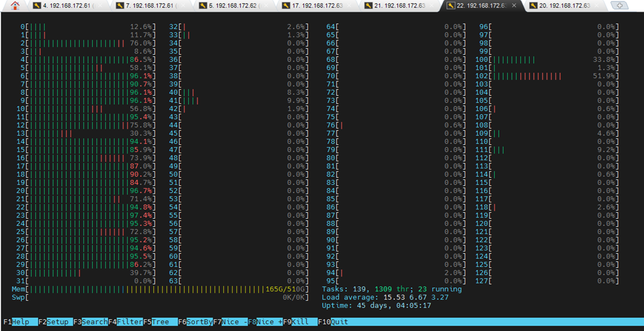Click CPU 23 meter showing 97.4%
This screenshot has width=644, height=331.
(86, 216)
